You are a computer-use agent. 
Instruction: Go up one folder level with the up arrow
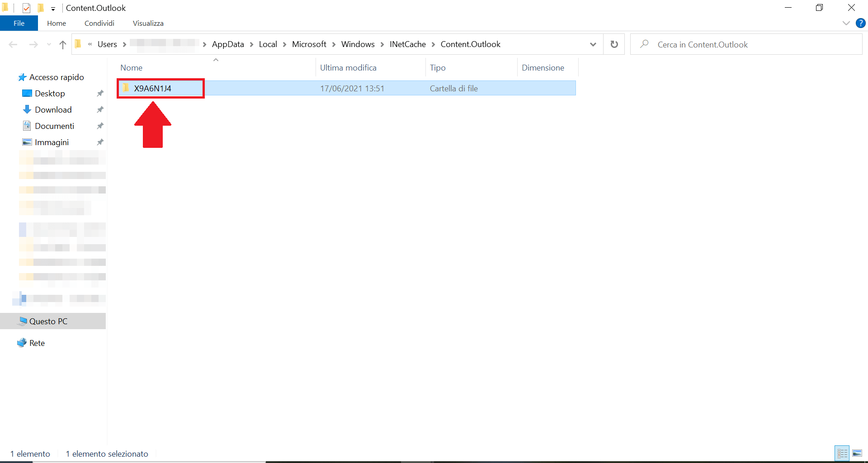[63, 44]
